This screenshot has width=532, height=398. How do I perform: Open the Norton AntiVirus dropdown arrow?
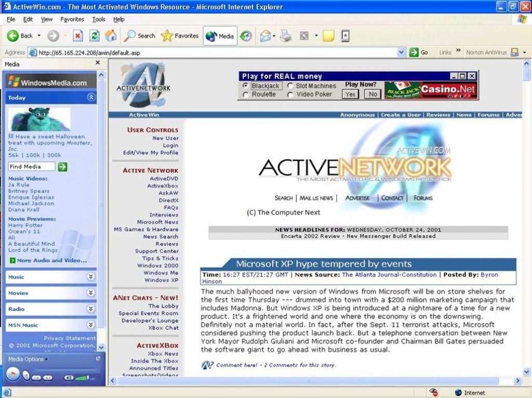[525, 52]
